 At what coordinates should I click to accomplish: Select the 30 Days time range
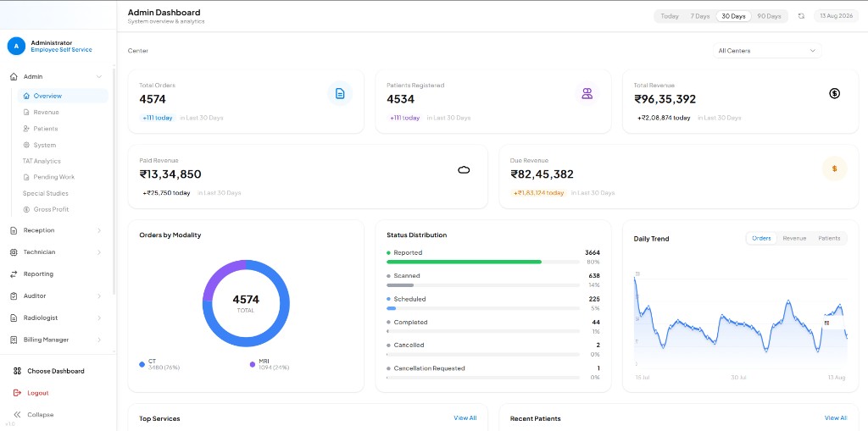tap(733, 16)
